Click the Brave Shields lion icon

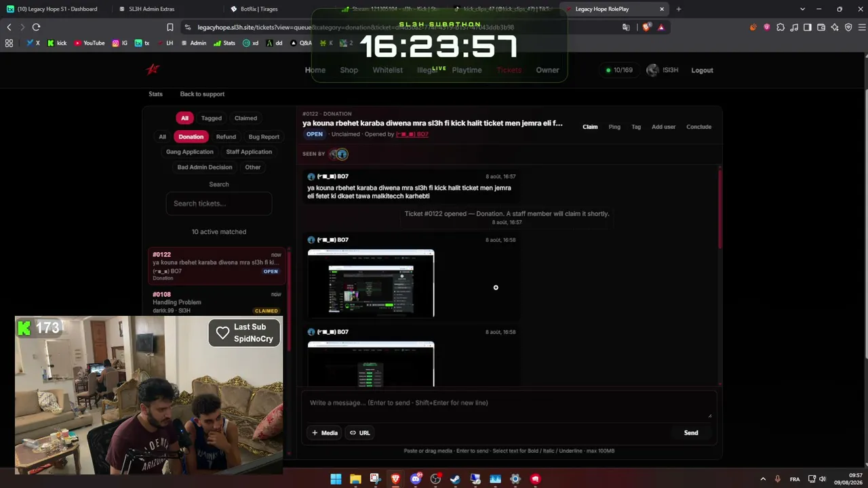coord(646,27)
